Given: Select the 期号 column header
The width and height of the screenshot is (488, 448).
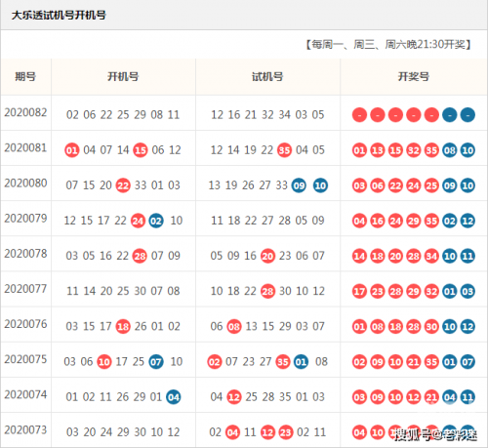Looking at the screenshot, I should tap(25, 77).
